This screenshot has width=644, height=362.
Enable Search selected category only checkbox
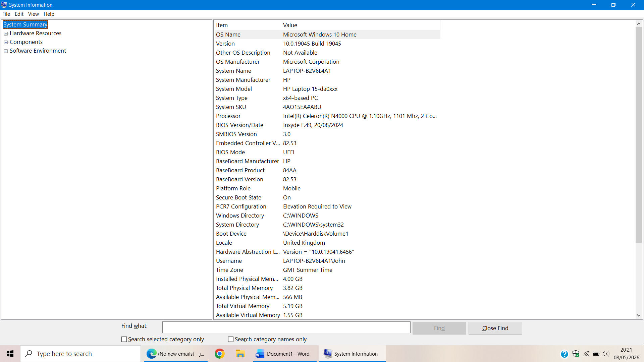(124, 339)
